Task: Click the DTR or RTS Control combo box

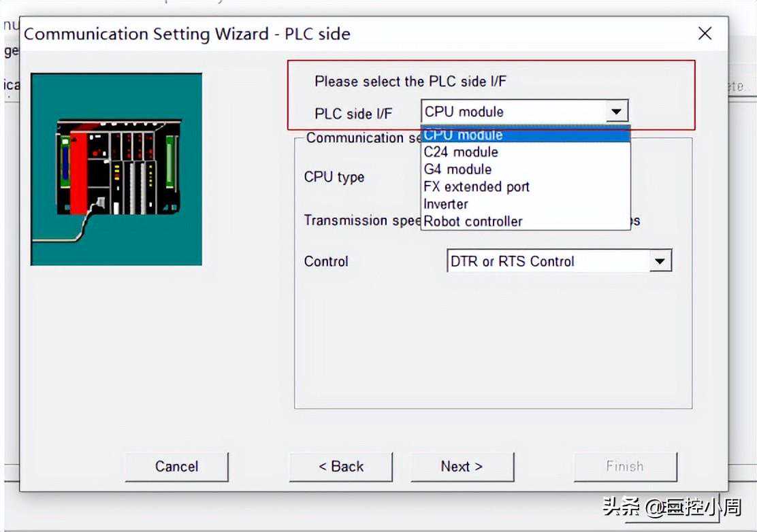Action: point(559,261)
